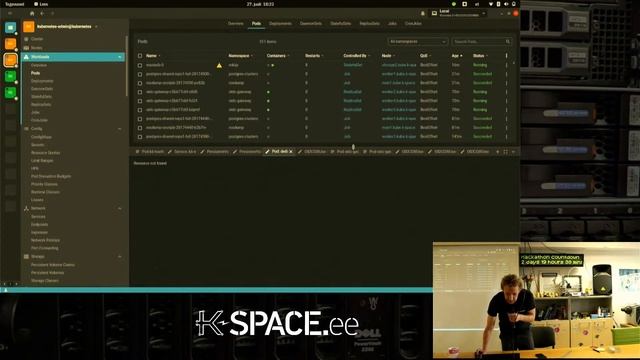
Task: Collapse the Network section chevron
Action: click(120, 209)
